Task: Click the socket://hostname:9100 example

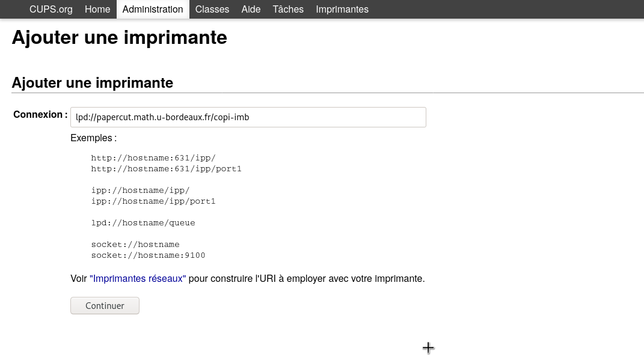Action: pos(148,255)
